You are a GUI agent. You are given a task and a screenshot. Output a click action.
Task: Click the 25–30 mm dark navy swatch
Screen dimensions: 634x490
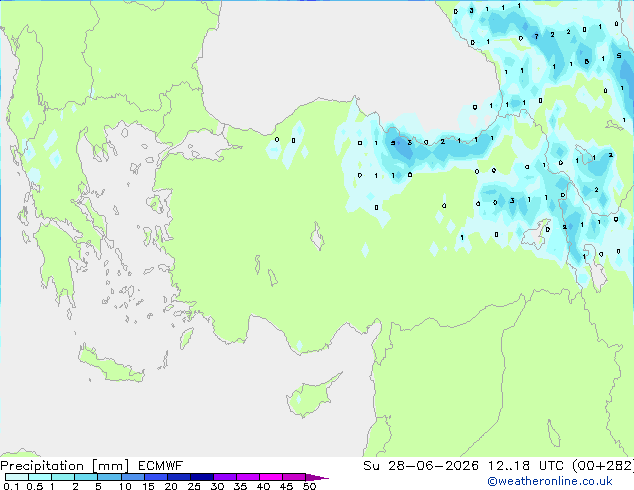coord(202,477)
